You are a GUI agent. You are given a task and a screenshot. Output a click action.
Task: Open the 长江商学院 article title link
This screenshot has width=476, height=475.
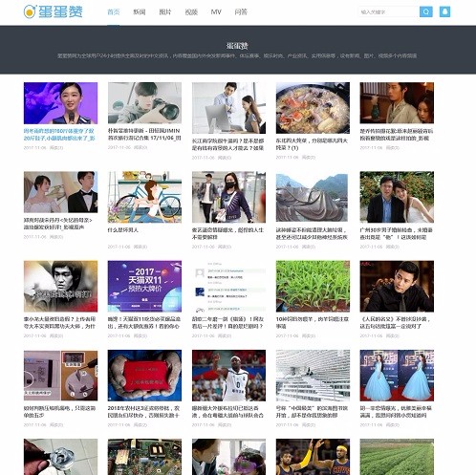coord(227,144)
